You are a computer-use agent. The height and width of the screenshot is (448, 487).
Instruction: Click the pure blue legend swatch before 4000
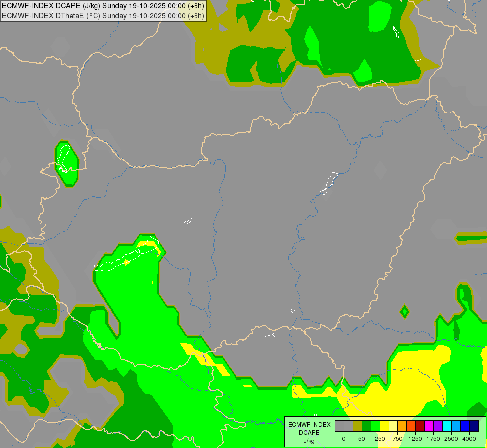click(465, 426)
